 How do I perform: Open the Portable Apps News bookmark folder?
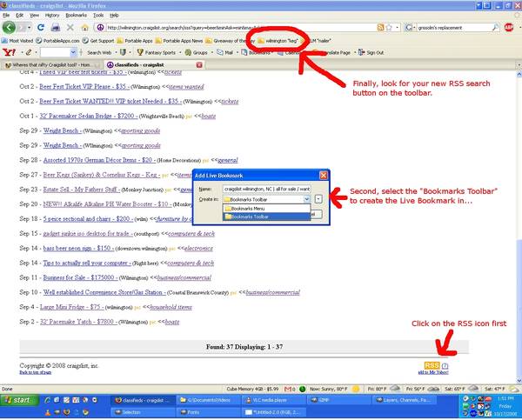[x=179, y=41]
